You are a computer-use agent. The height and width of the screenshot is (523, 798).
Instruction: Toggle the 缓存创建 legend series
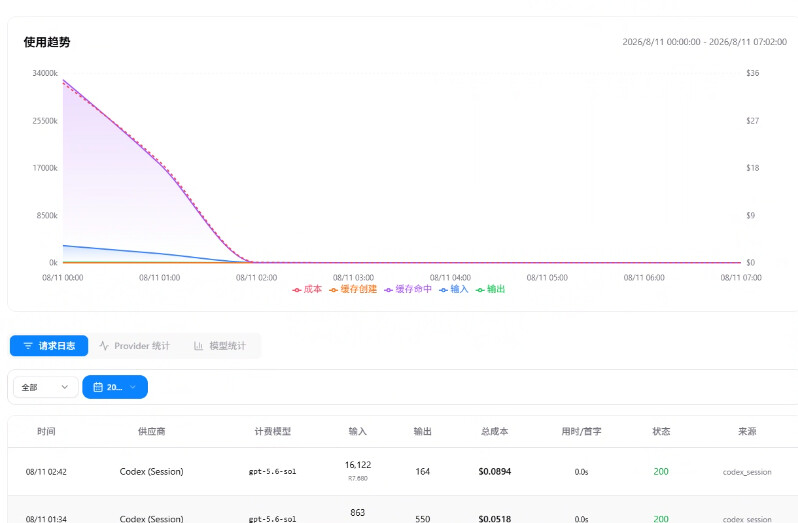(x=353, y=289)
